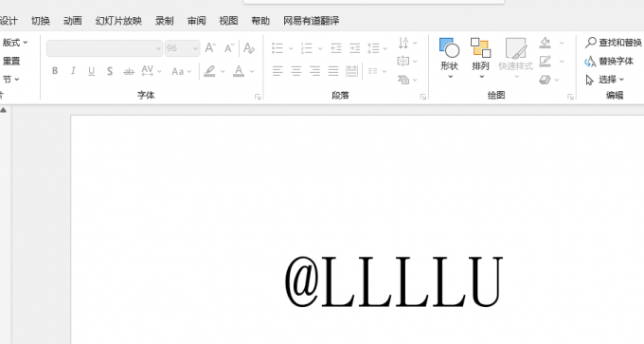Click the font color A swatch
644x344 pixels.
coord(239,71)
